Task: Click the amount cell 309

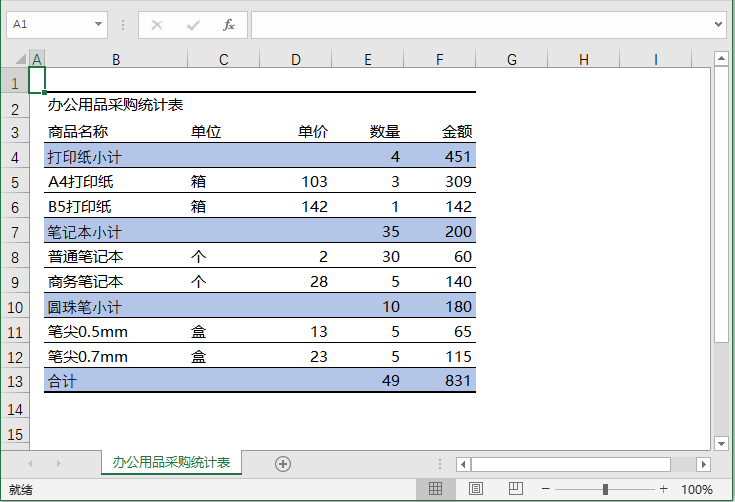Action: (x=440, y=181)
